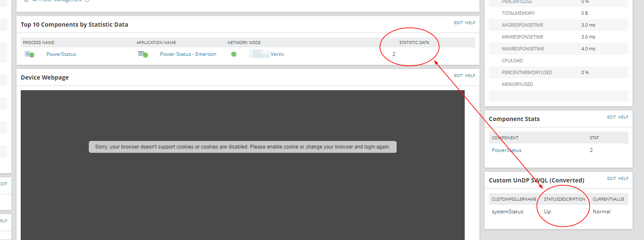The height and width of the screenshot is (240, 644).
Task: Click the systemStatus poller name cell
Action: [x=507, y=212]
